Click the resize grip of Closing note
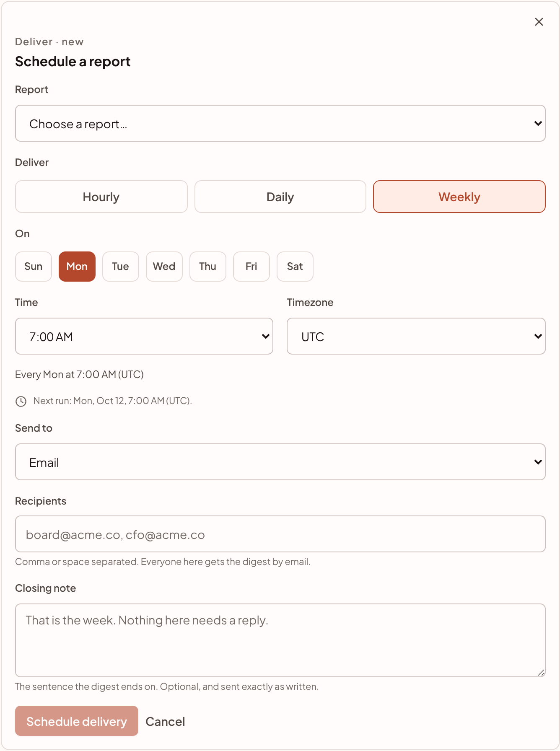Image resolution: width=560 pixels, height=751 pixels. [541, 673]
